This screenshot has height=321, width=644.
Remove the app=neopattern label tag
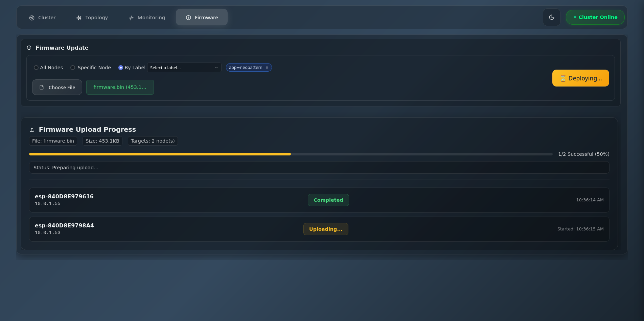[267, 67]
